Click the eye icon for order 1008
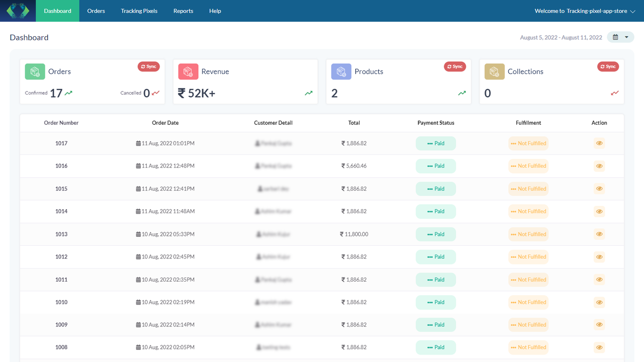Image resolution: width=644 pixels, height=362 pixels. (x=599, y=347)
